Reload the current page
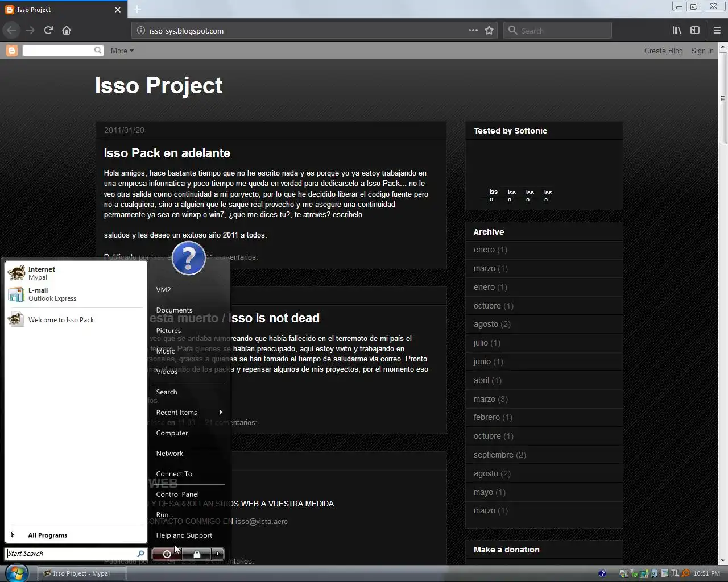 coord(48,30)
